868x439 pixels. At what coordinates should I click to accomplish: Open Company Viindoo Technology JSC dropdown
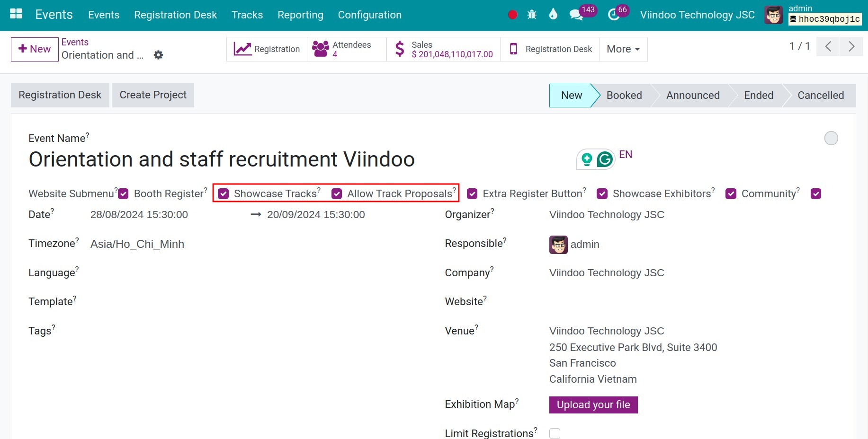click(694, 273)
